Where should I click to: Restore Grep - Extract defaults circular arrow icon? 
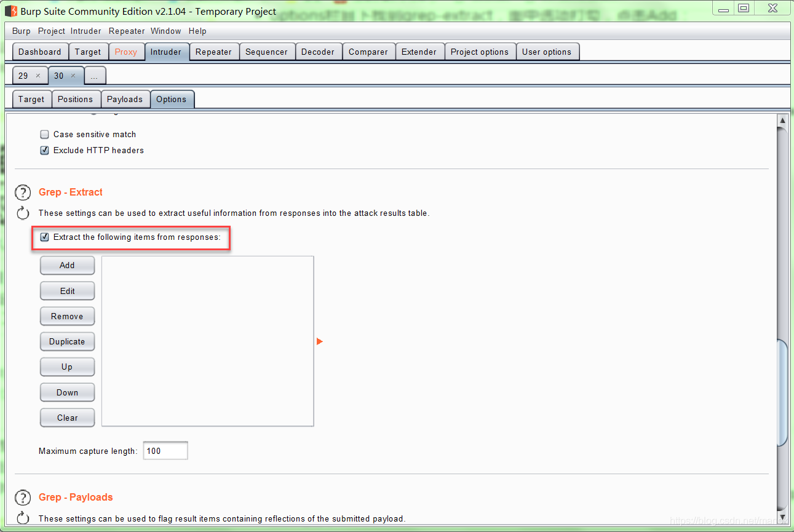(x=23, y=213)
